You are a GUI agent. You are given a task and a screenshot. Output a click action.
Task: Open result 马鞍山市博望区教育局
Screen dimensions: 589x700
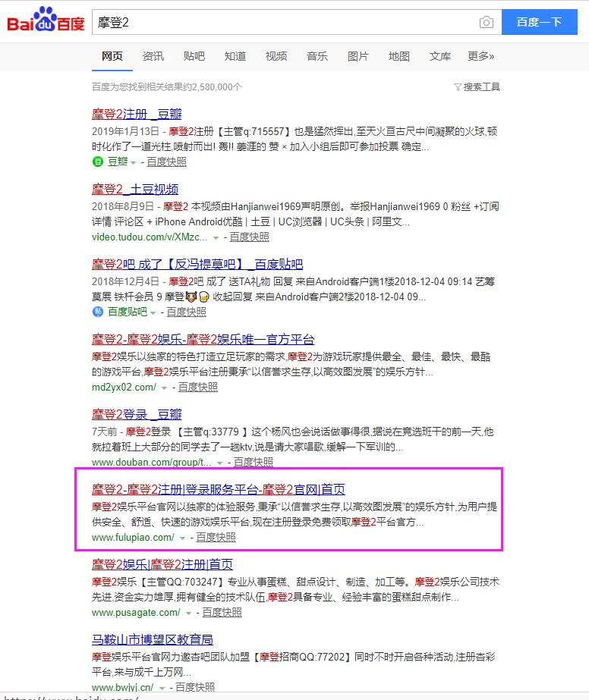(153, 639)
